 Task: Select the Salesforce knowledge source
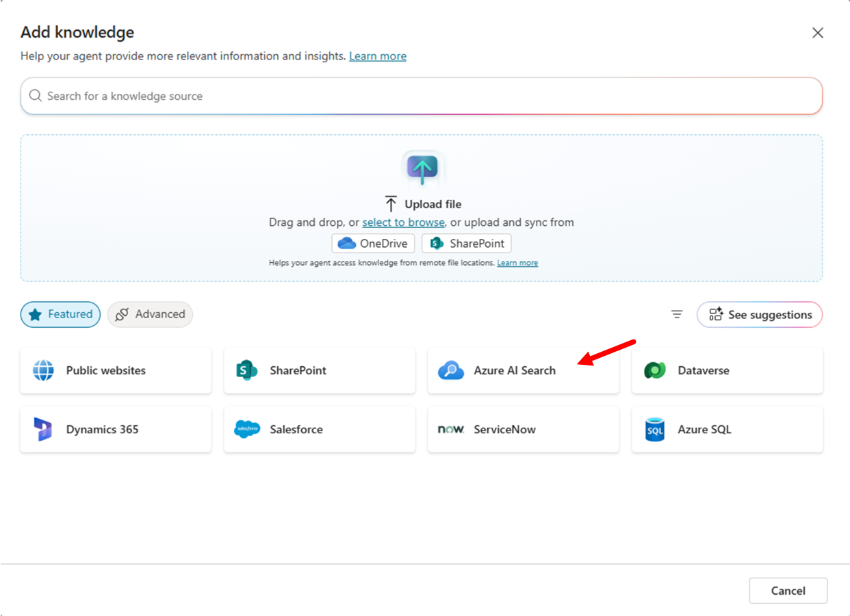320,429
